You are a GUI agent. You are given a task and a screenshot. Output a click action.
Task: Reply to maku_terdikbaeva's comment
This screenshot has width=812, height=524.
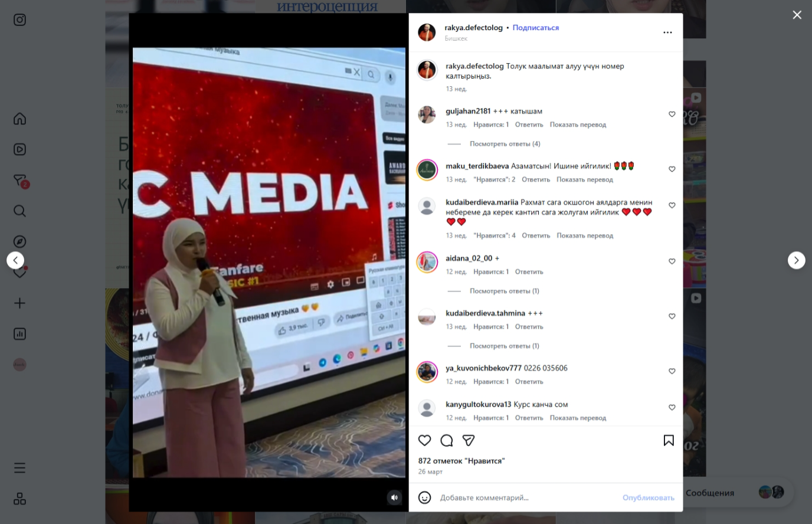536,179
